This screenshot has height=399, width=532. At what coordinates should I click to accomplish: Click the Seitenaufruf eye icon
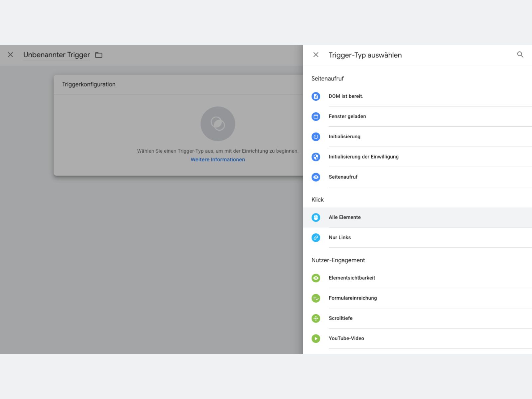tap(316, 177)
